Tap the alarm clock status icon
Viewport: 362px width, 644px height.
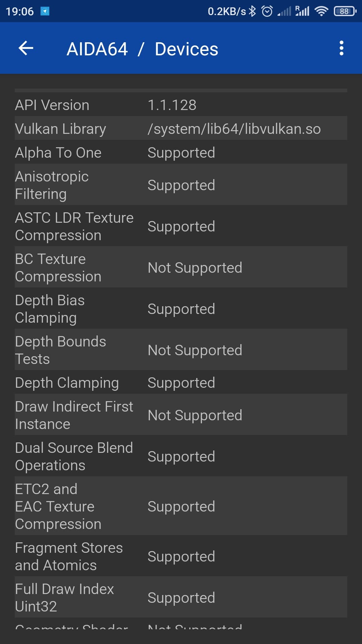pos(267,11)
